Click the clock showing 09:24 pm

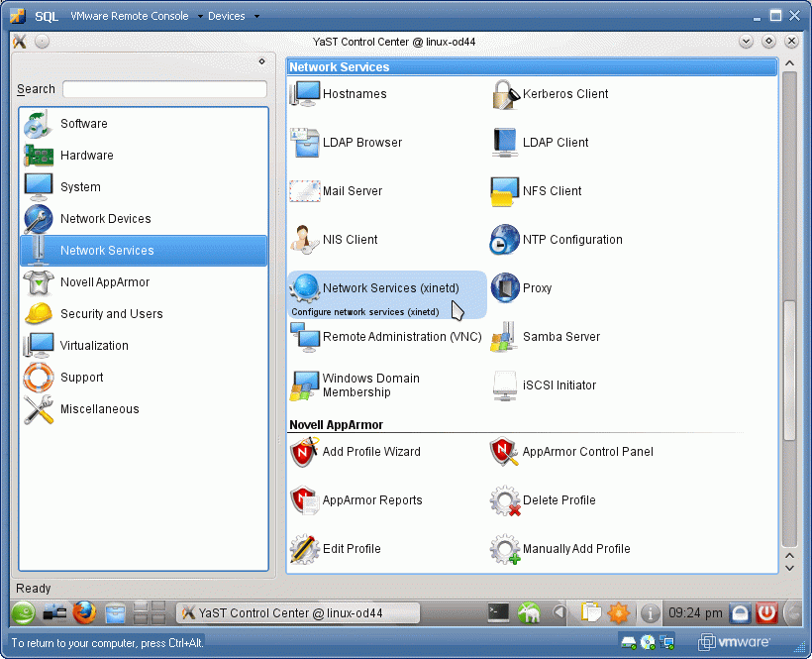click(x=695, y=613)
